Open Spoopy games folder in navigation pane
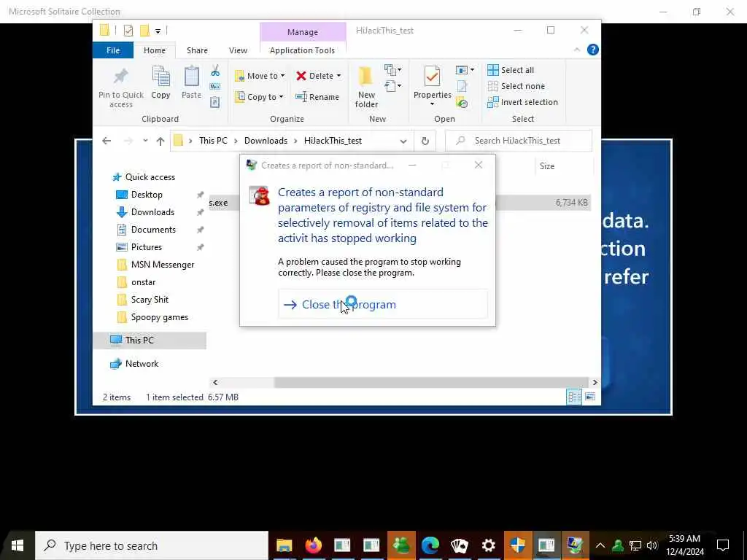This screenshot has height=560, width=747. tap(160, 317)
